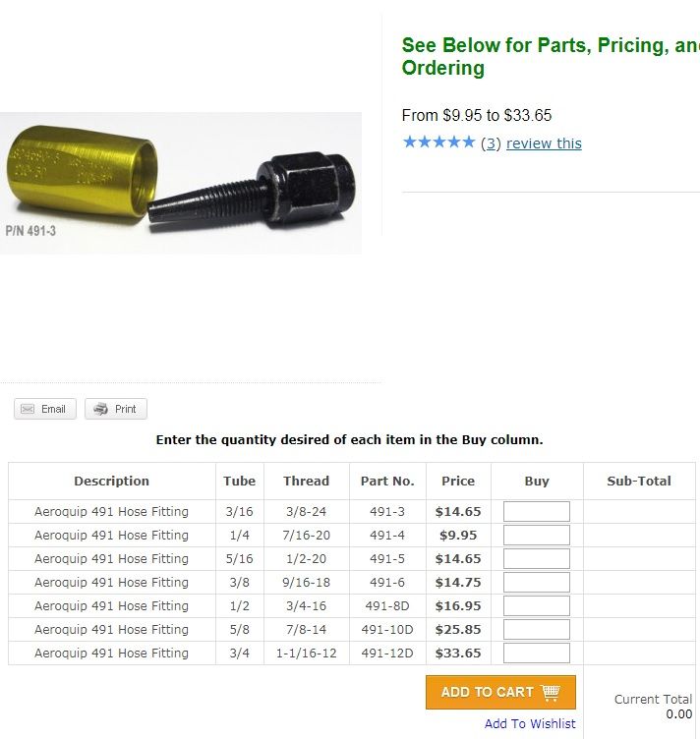The width and height of the screenshot is (700, 739).
Task: Click the Part No. column header
Action: coord(387,482)
